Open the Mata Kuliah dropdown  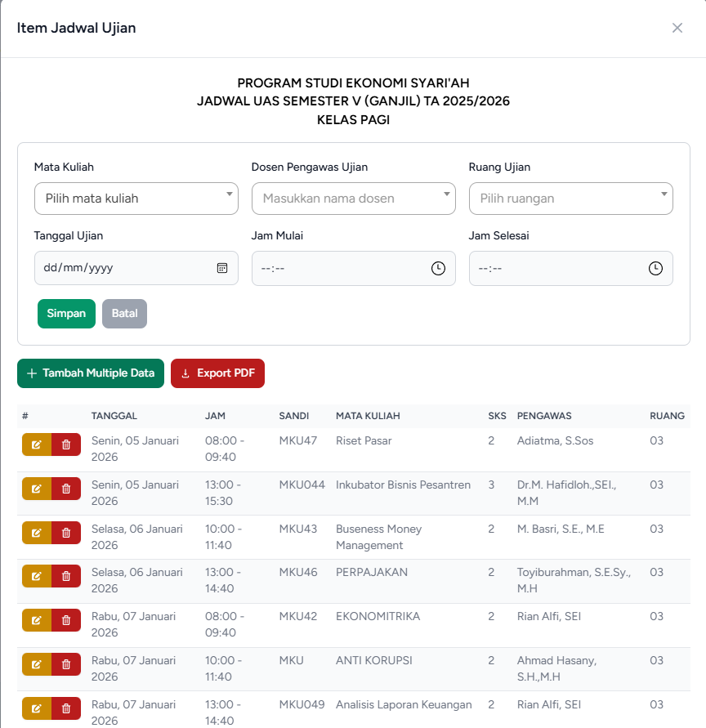pyautogui.click(x=136, y=199)
